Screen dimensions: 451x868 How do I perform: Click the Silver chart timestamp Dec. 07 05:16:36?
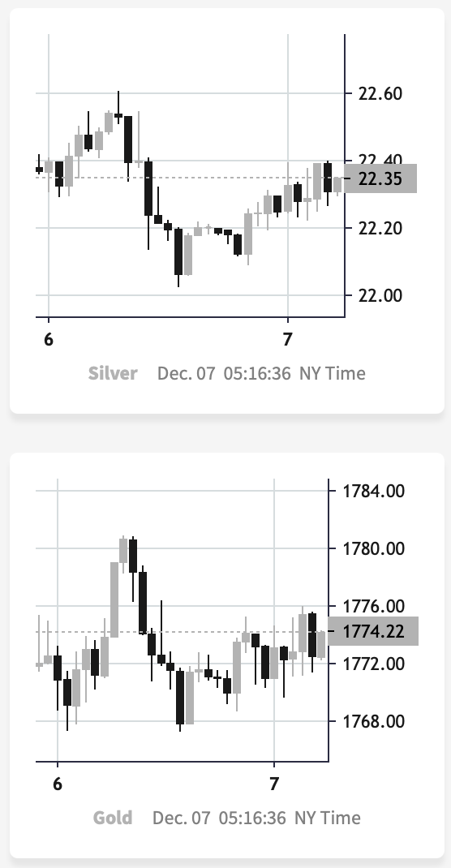click(224, 373)
